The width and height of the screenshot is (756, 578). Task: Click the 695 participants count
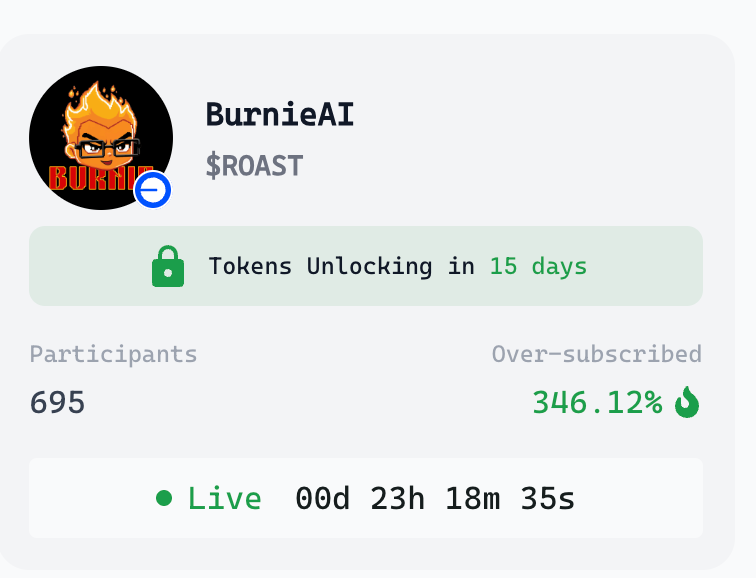click(x=57, y=403)
